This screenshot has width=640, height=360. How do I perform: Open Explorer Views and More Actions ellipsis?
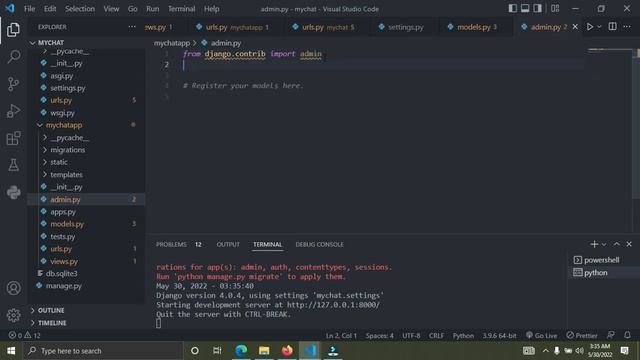pos(132,27)
